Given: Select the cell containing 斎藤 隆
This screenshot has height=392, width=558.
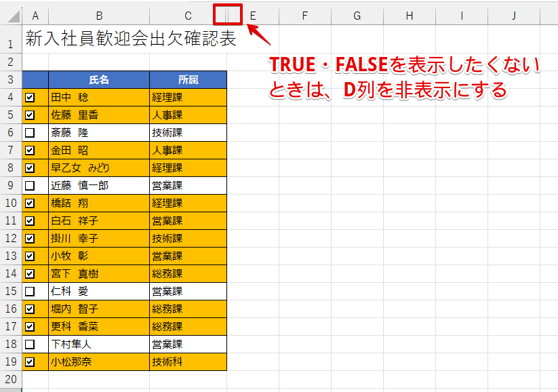Looking at the screenshot, I should click(99, 133).
